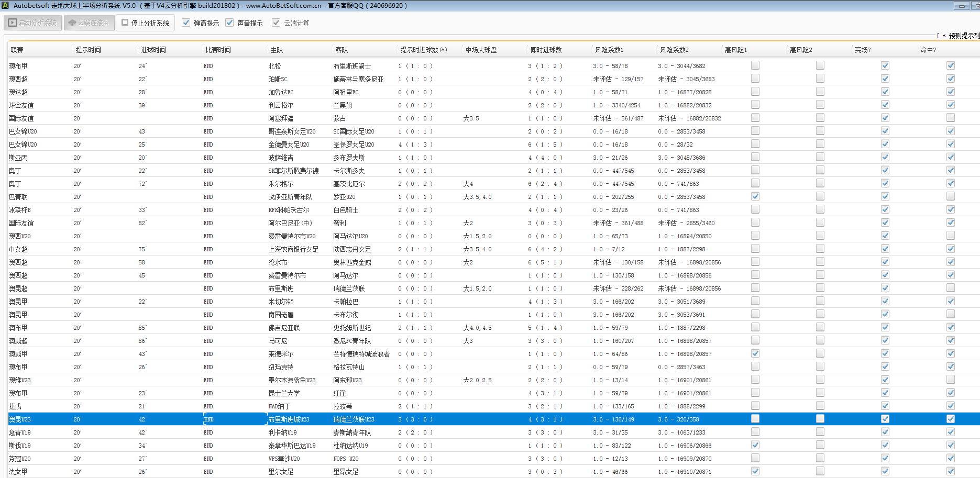Screen dimensions: 980x478
Task: Minimize the Autobetsoft window
Action: pyautogui.click(x=962, y=6)
